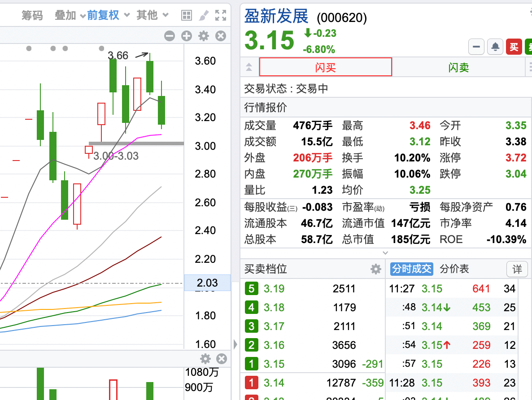Toggle fullscreen chart view icon
Image resolution: width=532 pixels, height=400 pixels.
pyautogui.click(x=221, y=15)
